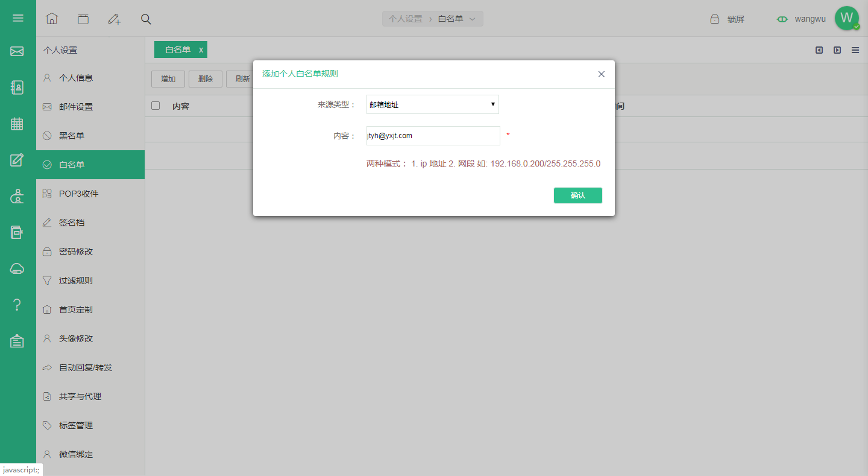
Task: Open 密码修改 in settings menu
Action: 90,252
